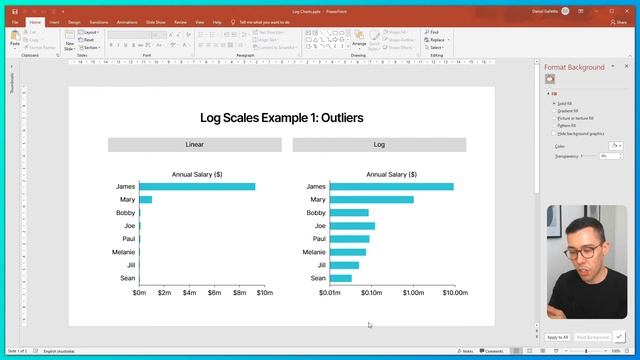Click Apply to All button
640x360 pixels.
pos(558,337)
